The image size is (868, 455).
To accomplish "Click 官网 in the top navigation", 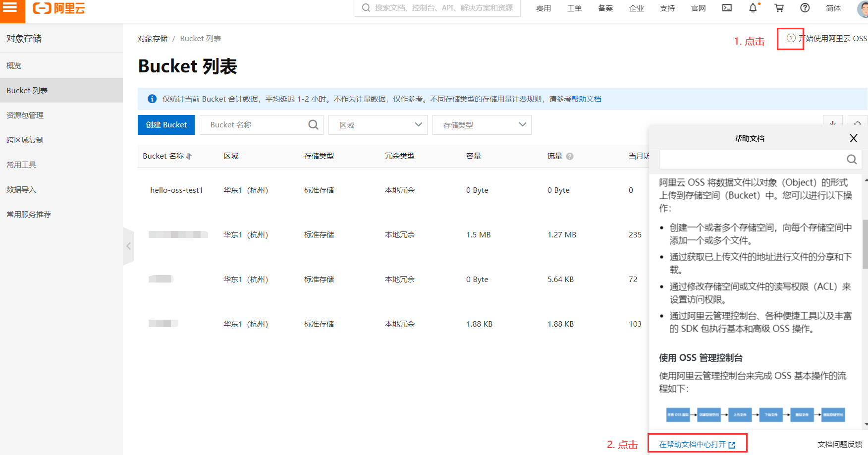I will [x=699, y=8].
